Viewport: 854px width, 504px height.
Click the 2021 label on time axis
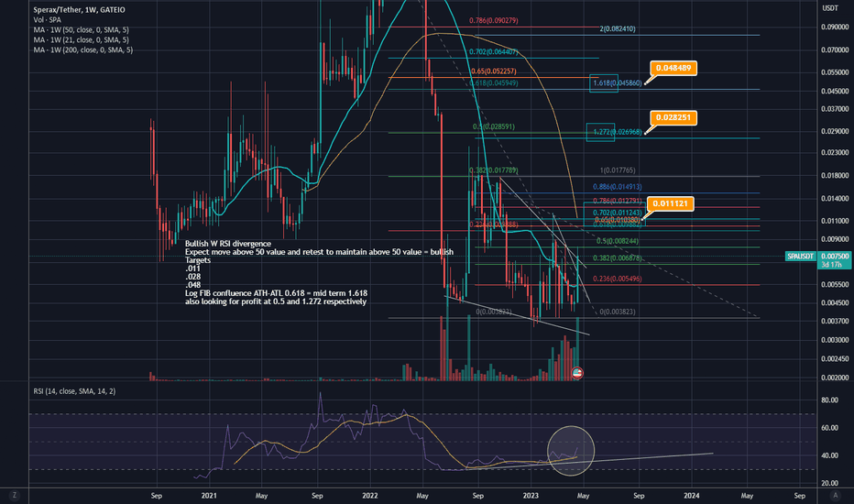coord(209,496)
